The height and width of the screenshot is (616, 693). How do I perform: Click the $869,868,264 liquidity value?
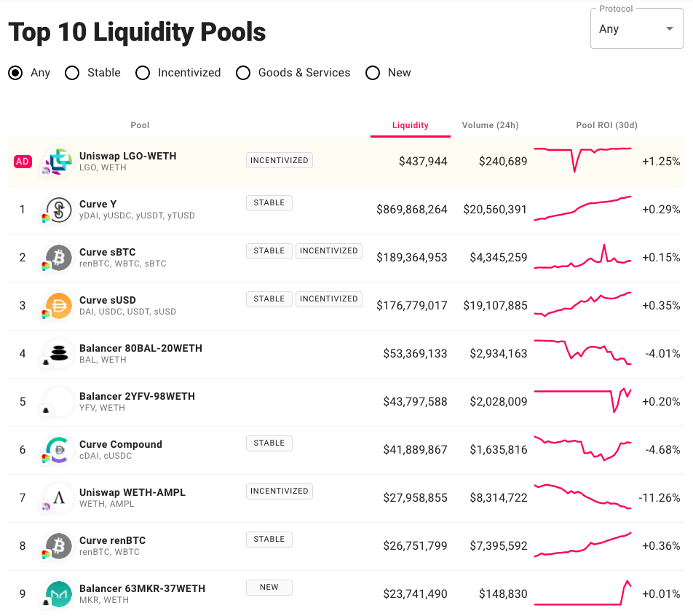[x=412, y=210]
